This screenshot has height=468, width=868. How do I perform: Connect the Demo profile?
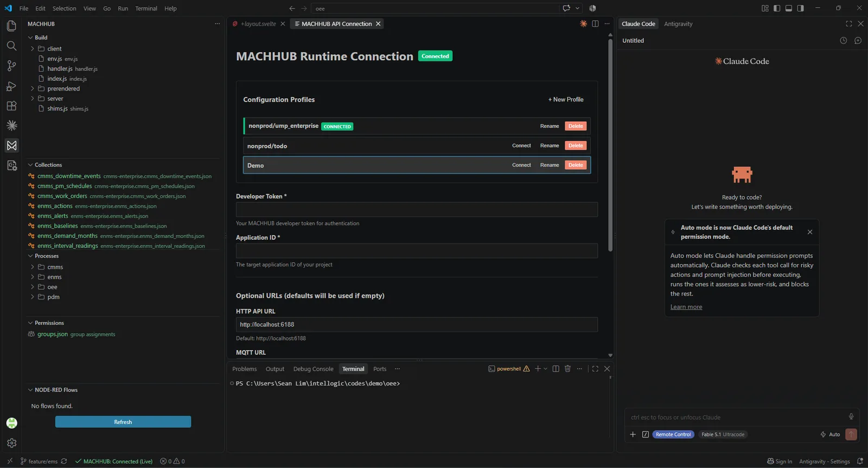click(521, 165)
